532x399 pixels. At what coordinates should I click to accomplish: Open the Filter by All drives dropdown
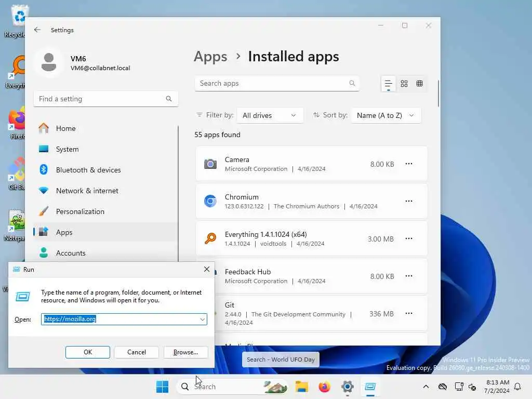(x=270, y=115)
